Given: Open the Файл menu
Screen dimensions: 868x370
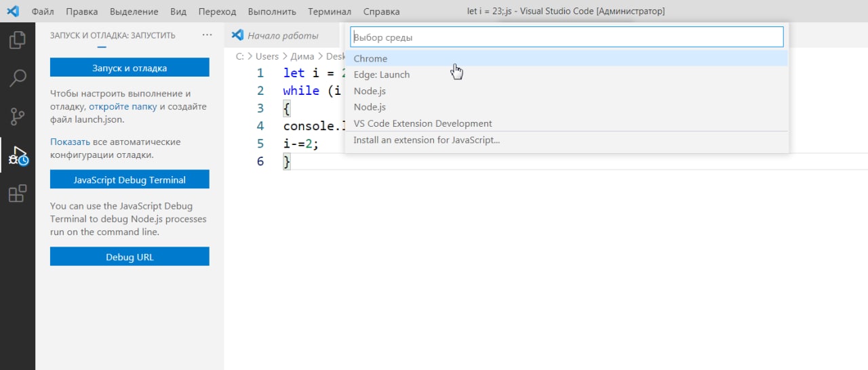Looking at the screenshot, I should point(43,12).
